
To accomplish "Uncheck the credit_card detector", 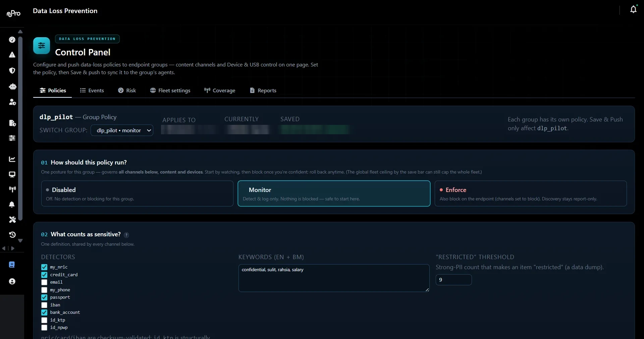I will pyautogui.click(x=44, y=275).
